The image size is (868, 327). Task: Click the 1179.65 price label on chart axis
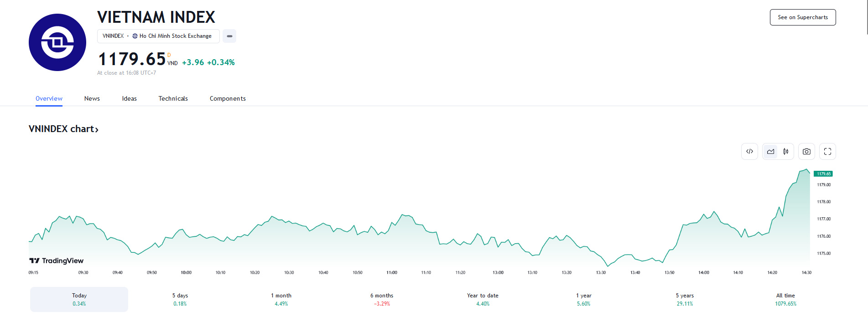click(x=823, y=174)
